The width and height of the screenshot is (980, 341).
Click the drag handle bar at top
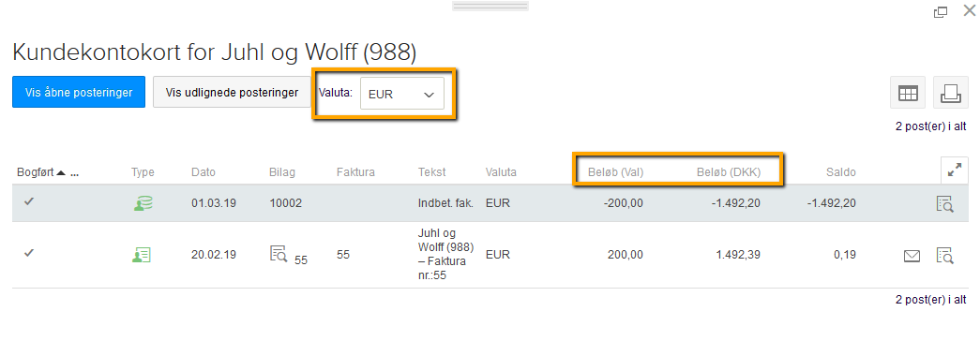[x=490, y=7]
